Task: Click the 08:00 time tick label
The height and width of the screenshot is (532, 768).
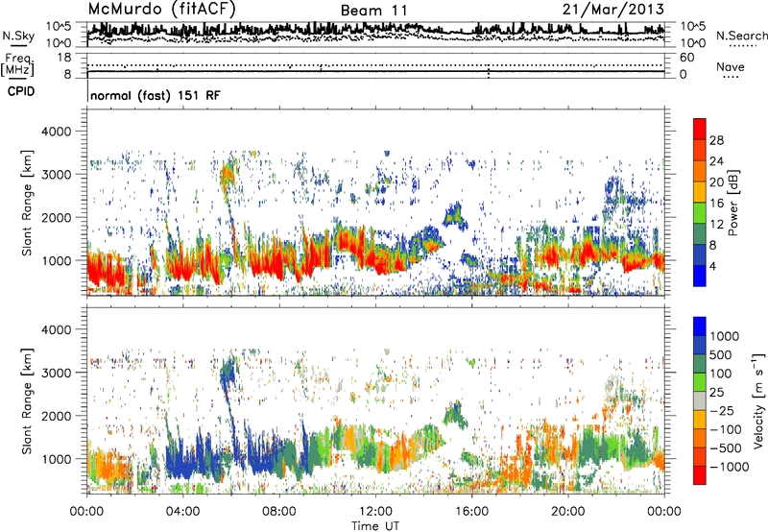Action: coord(279,512)
